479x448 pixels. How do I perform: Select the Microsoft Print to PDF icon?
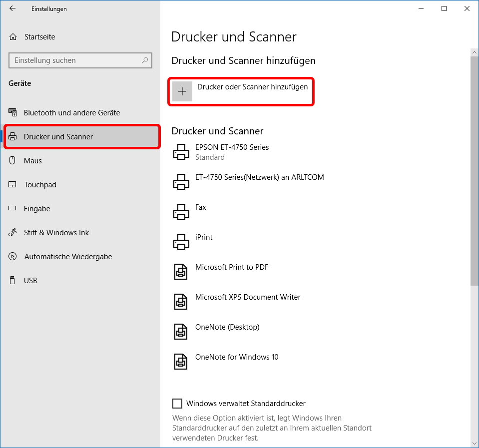181,272
